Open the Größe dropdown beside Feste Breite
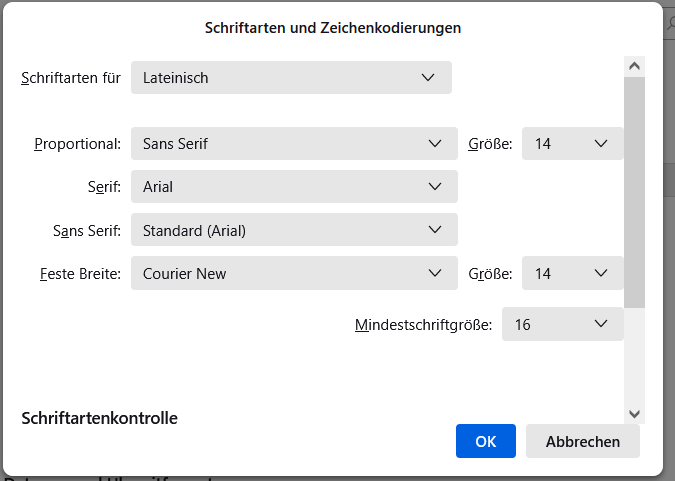 click(x=572, y=273)
